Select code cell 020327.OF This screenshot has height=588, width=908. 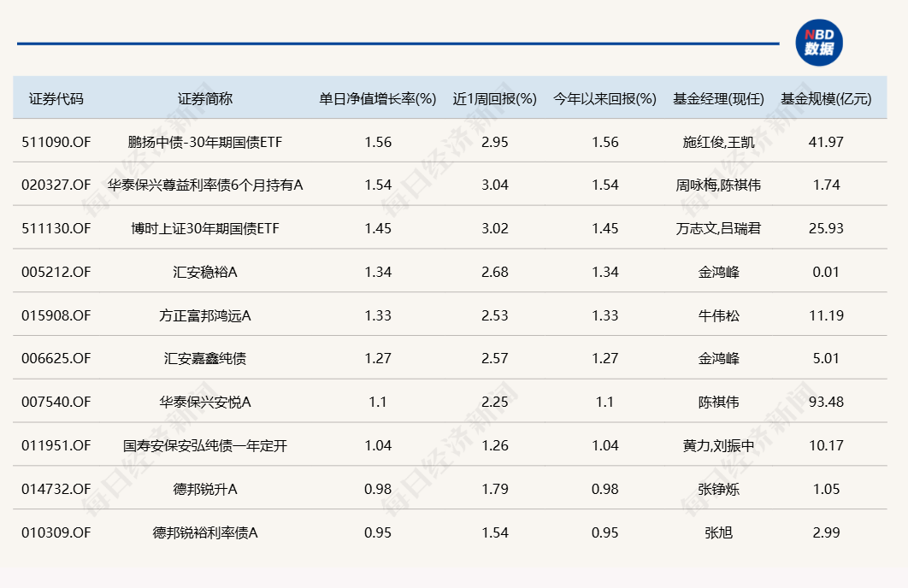pyautogui.click(x=56, y=185)
